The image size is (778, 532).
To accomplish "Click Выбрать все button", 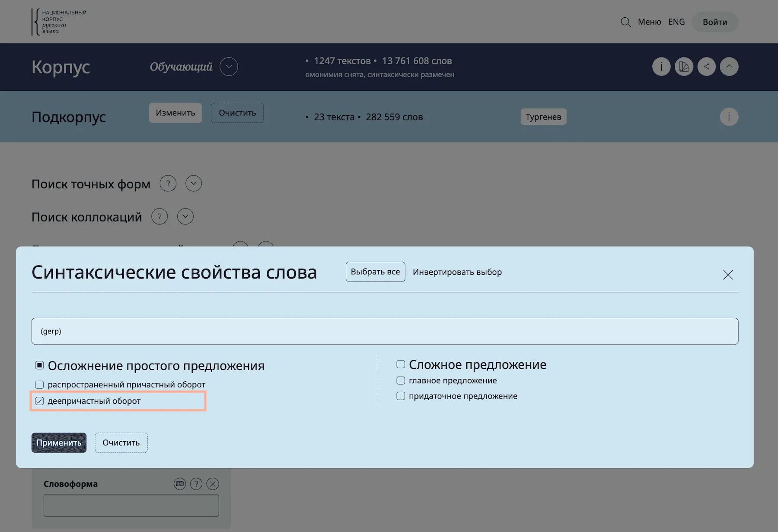I will (375, 272).
